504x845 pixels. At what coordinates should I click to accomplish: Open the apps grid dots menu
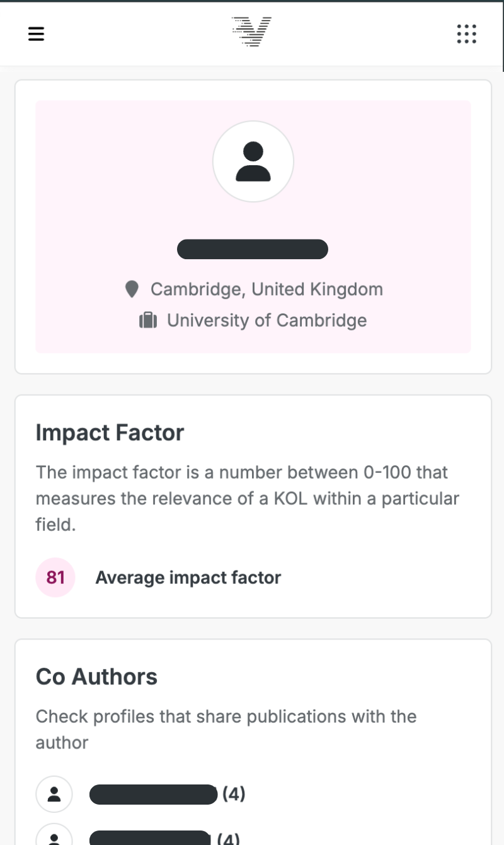pyautogui.click(x=466, y=33)
